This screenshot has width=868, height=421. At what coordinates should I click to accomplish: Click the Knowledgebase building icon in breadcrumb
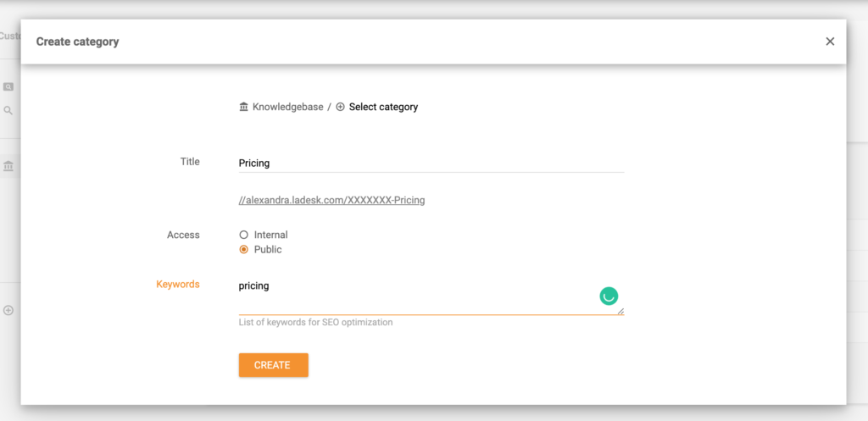coord(244,107)
